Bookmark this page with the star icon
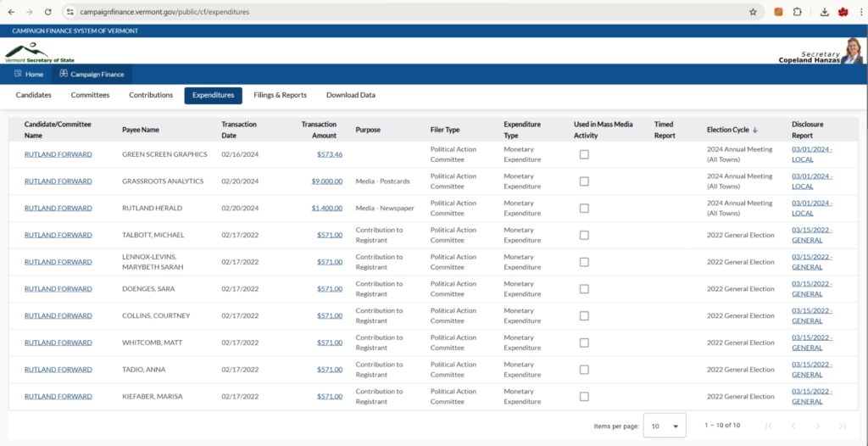Screen dimensions: 868x446 pyautogui.click(x=753, y=12)
